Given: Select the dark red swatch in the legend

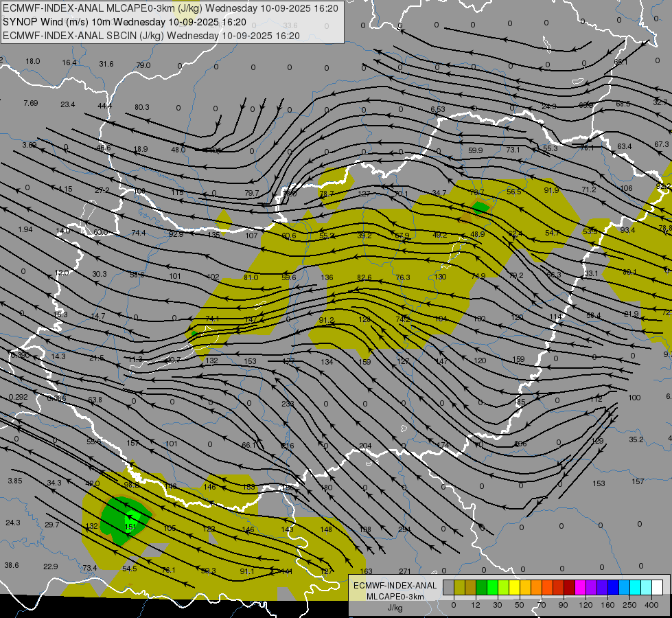Looking at the screenshot, I should [569, 587].
